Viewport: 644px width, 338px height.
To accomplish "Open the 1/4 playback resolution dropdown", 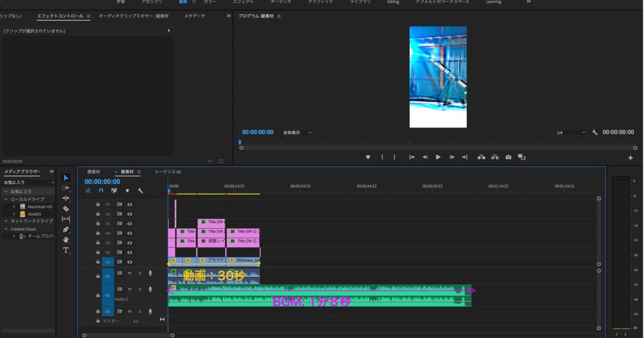I will click(570, 133).
